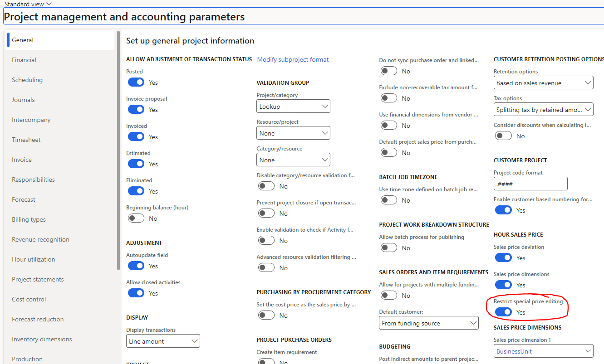604x364 pixels.
Task: Toggle Consider discounts when calculating switch
Action: pos(504,136)
